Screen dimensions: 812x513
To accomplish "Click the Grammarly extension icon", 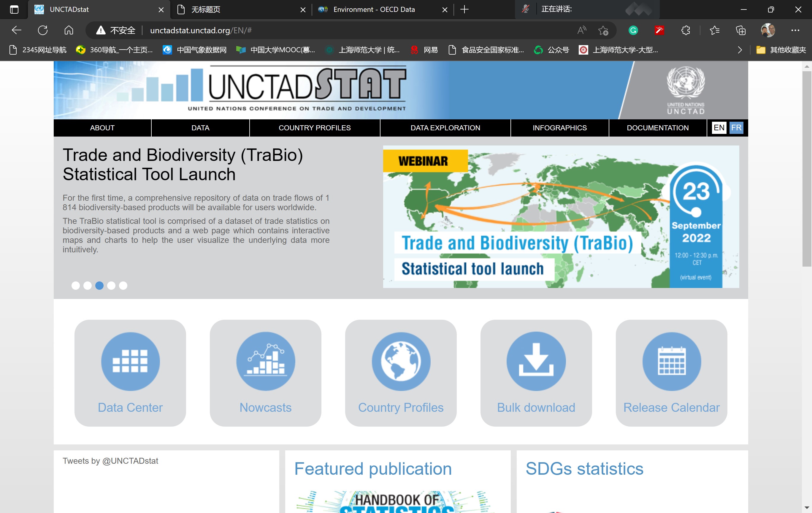I will [x=633, y=30].
